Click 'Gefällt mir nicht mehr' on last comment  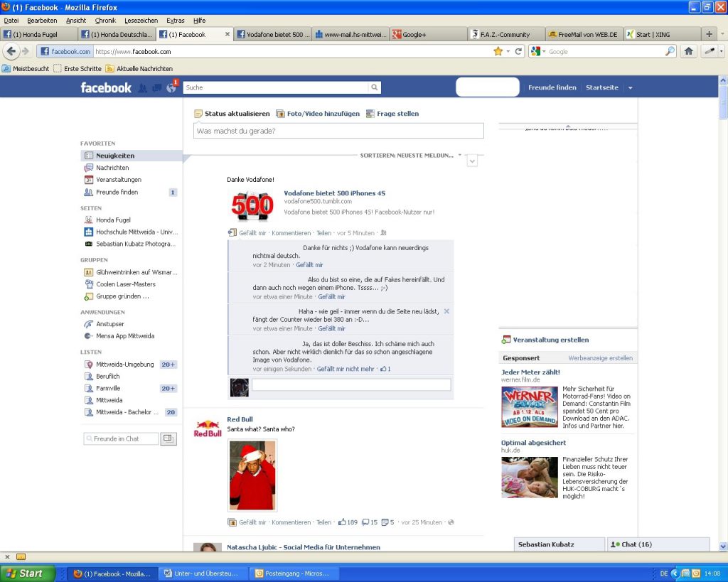346,369
